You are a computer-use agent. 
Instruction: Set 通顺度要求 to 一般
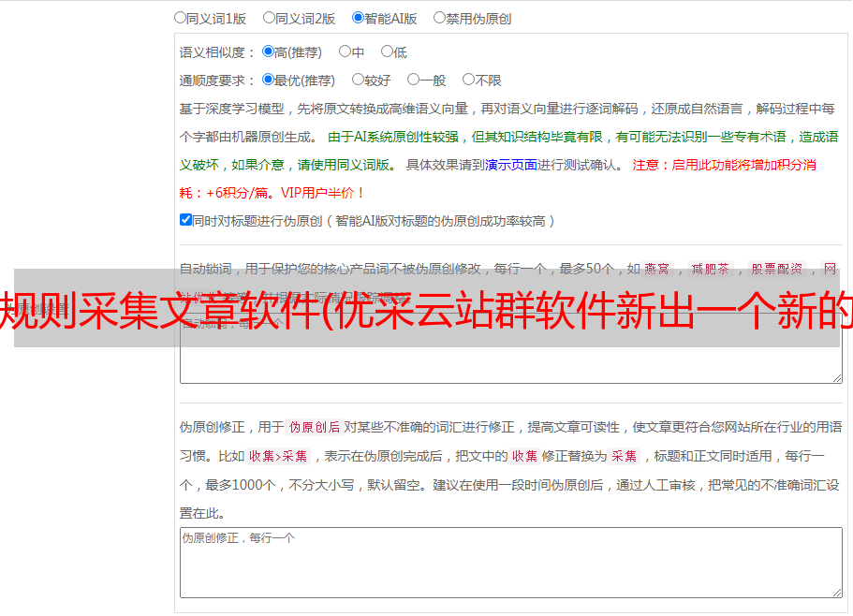[414, 80]
